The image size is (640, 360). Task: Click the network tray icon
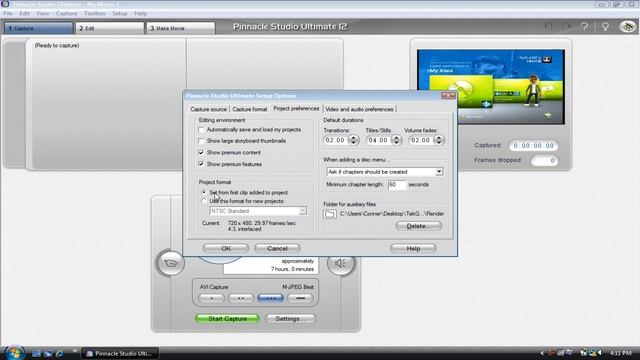click(592, 353)
